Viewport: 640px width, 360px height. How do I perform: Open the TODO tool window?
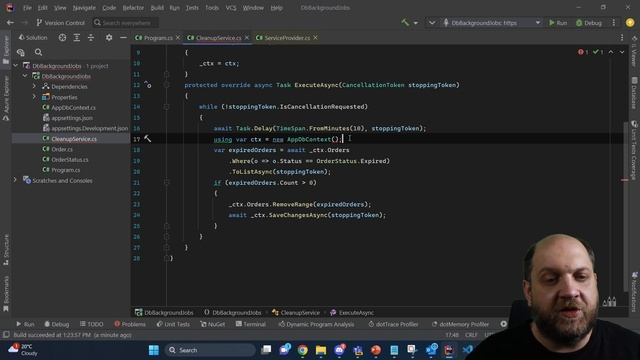91,324
